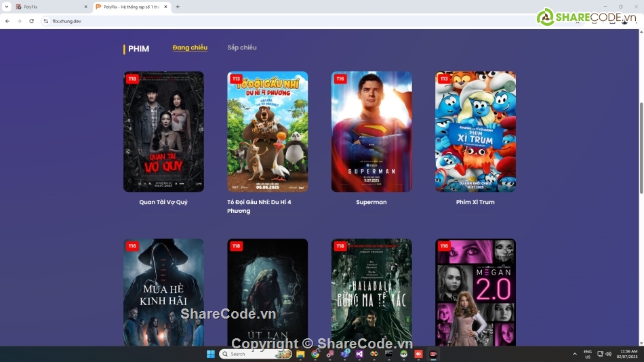
Task: Open the orange infinity-loop app on the taskbar
Action: [374, 354]
